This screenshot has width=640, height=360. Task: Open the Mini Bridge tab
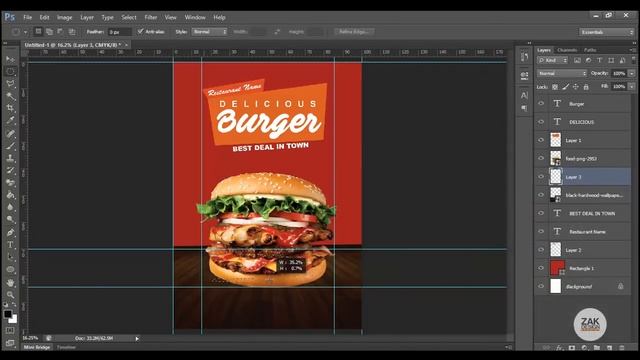(37, 347)
